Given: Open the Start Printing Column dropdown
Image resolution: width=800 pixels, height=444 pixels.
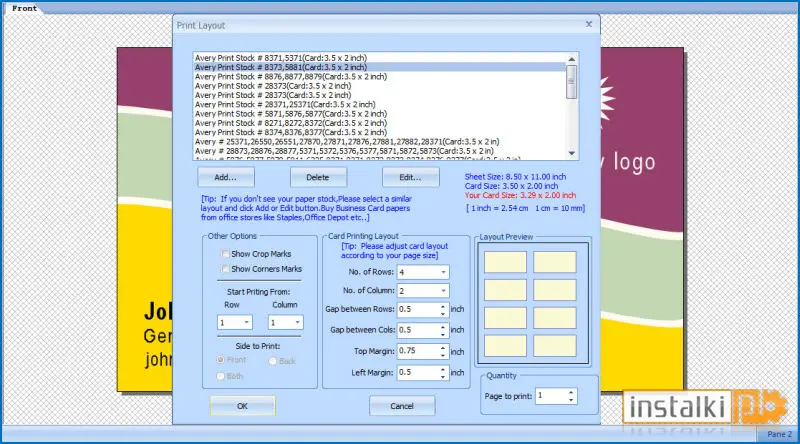Looking at the screenshot, I should click(x=297, y=323).
